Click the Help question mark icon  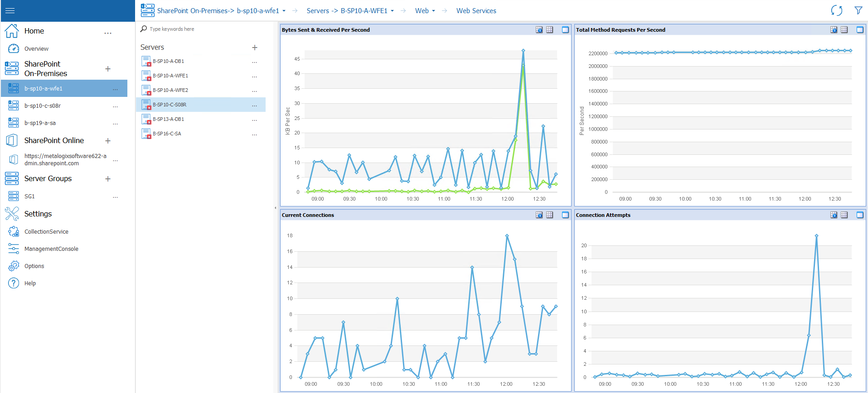pos(14,283)
